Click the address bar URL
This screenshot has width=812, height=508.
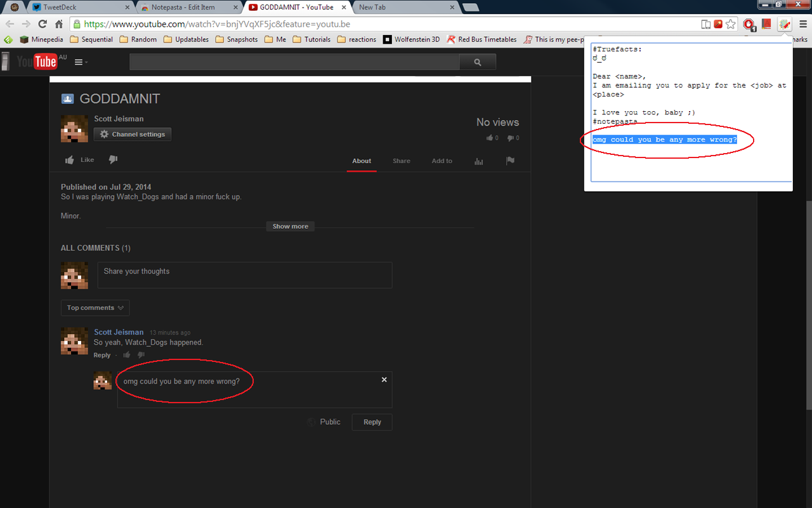[x=217, y=24]
